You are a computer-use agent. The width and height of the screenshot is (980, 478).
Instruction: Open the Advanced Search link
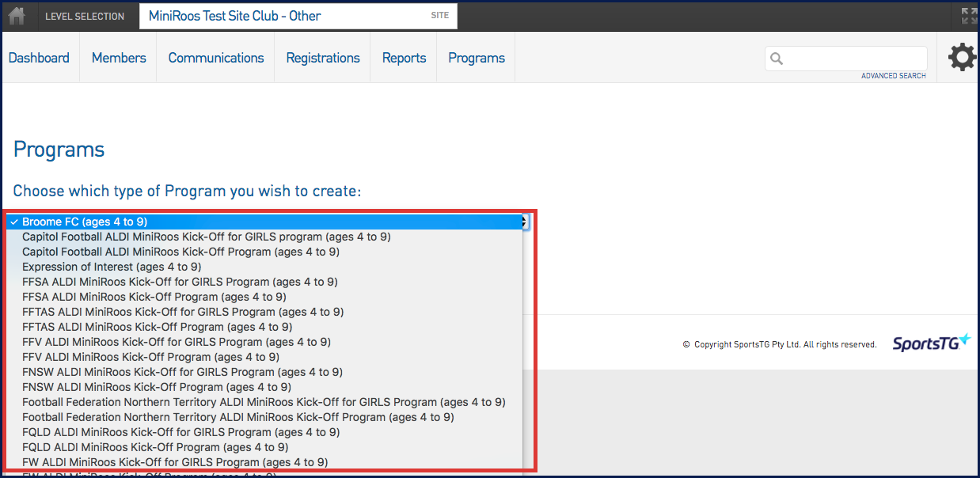894,76
